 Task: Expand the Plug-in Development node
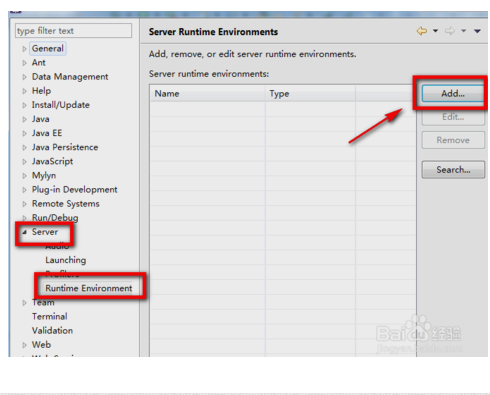click(24, 190)
